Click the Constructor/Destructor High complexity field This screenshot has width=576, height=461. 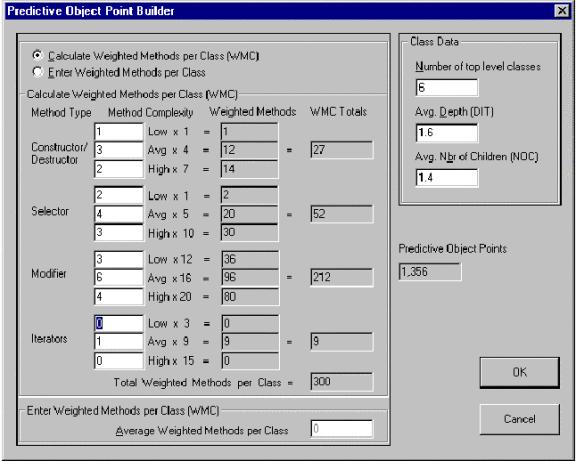(x=119, y=169)
